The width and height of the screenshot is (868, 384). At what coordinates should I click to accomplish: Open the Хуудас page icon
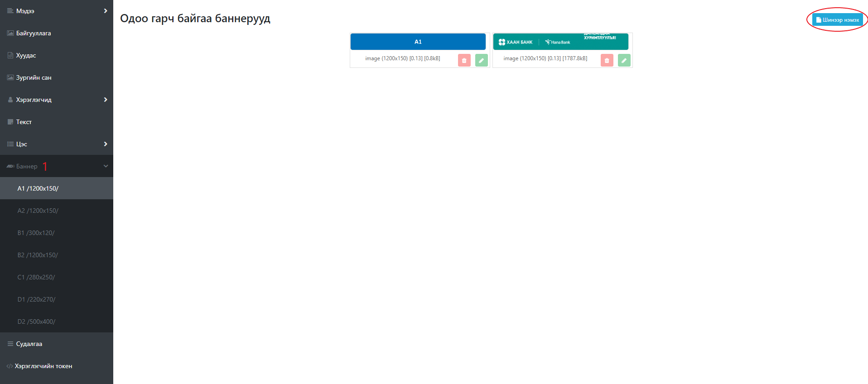[x=10, y=55]
